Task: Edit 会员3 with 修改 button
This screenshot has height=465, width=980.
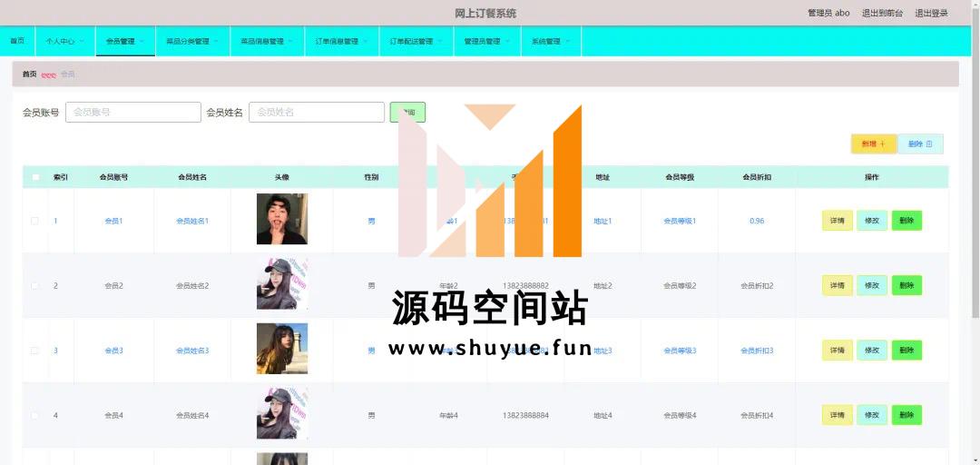Action: 872,351
